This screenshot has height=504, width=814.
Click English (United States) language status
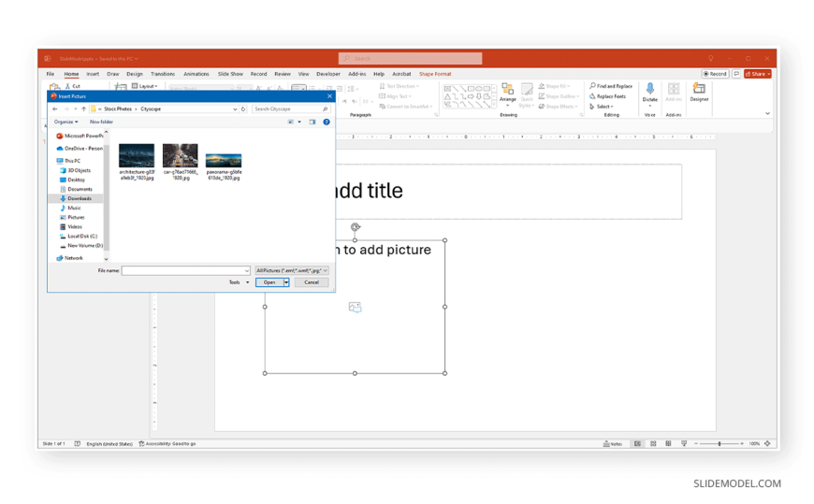pyautogui.click(x=109, y=444)
